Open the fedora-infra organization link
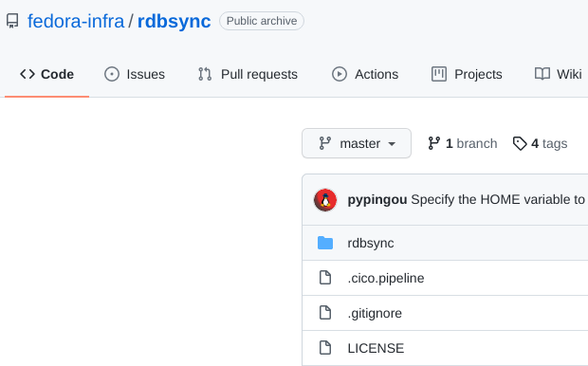 (x=76, y=21)
